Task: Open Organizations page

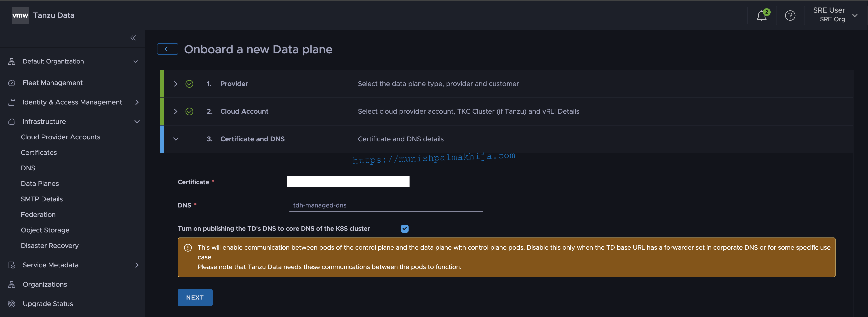Action: click(45, 285)
